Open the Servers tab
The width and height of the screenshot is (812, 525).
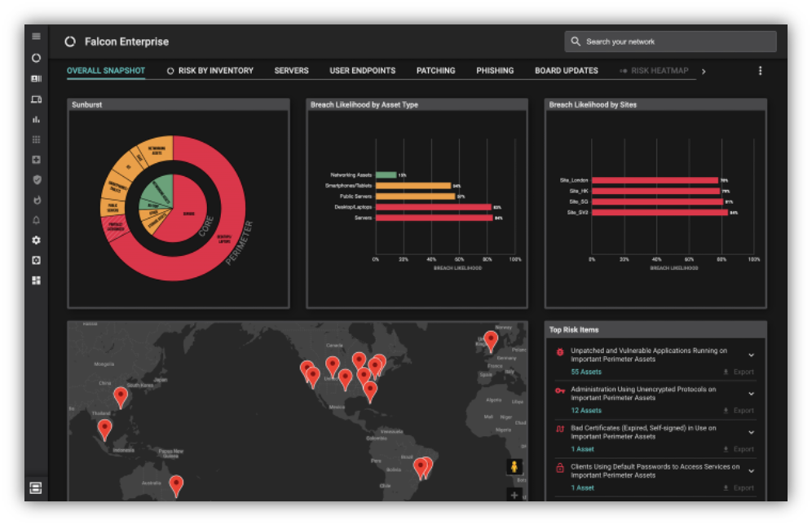(x=291, y=70)
